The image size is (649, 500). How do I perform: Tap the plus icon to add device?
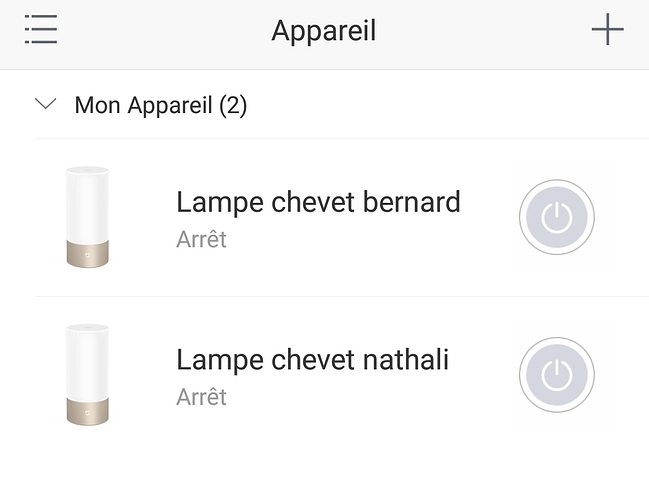click(607, 30)
